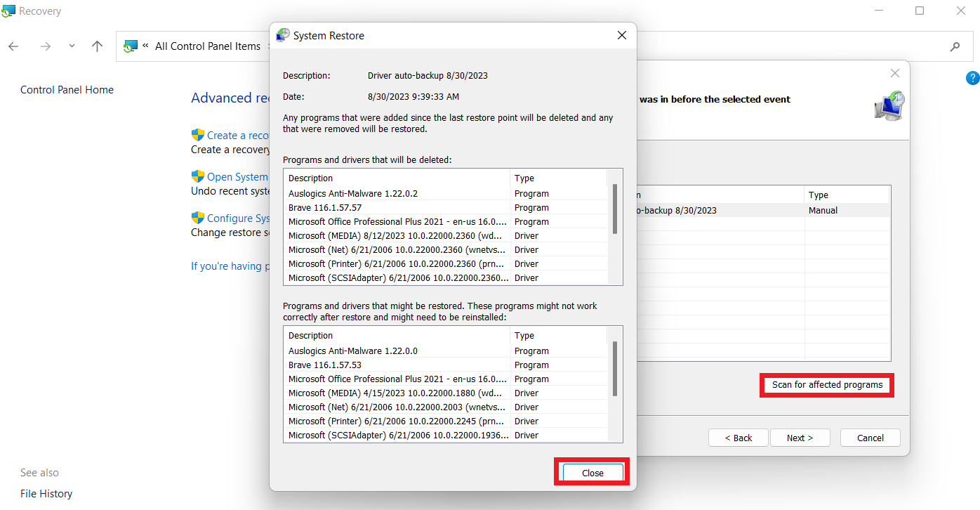Screen dimensions: 980x510
Task: Select Auslogics Anti-Malware 1.22.0.2 row
Action: (446, 193)
